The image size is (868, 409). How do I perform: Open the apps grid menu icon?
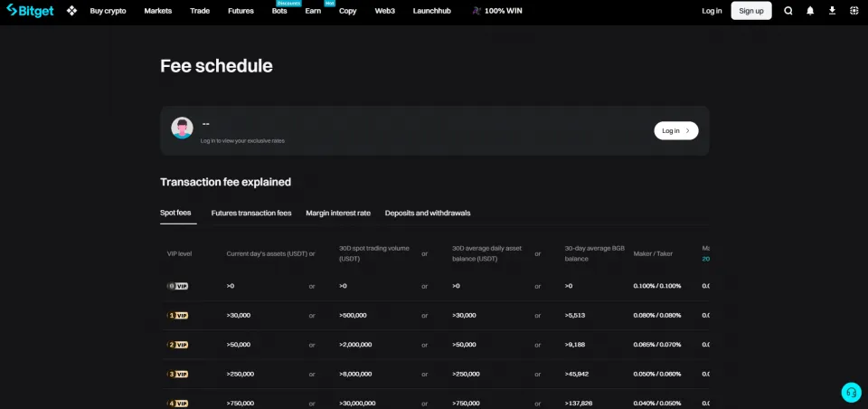click(71, 11)
